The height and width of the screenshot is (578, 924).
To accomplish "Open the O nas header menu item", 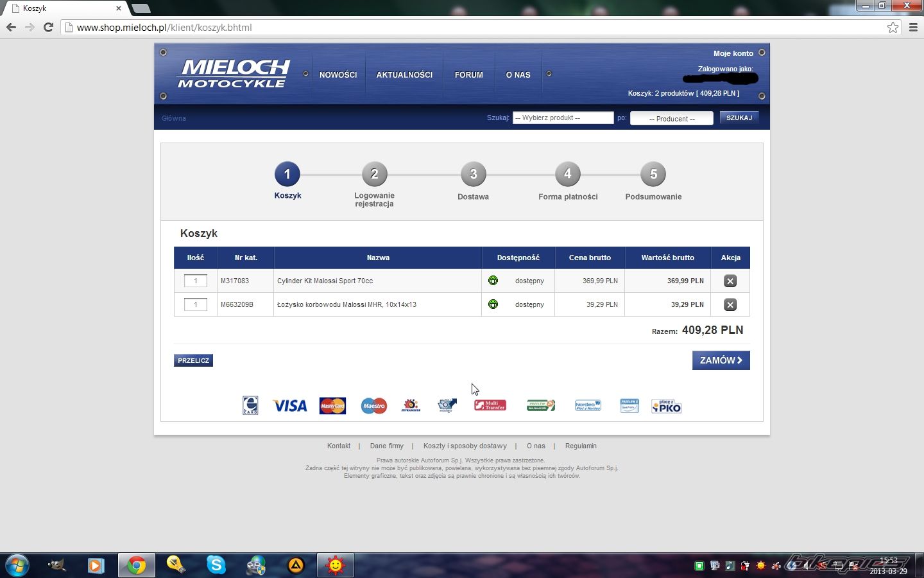I will (x=518, y=74).
